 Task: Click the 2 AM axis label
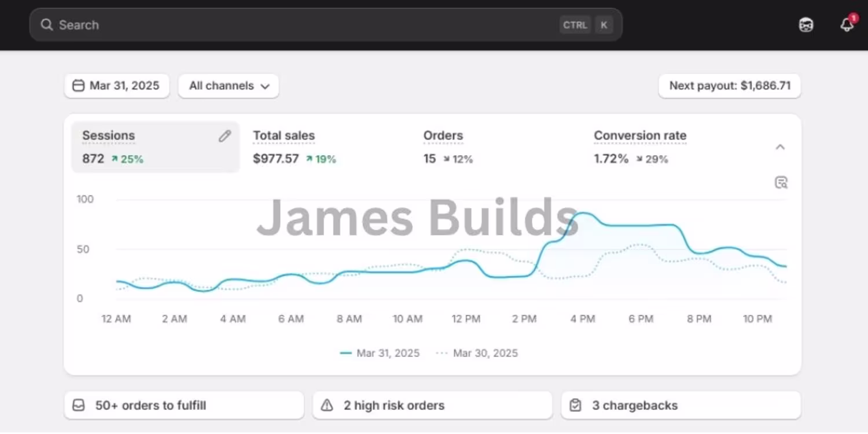(x=174, y=319)
